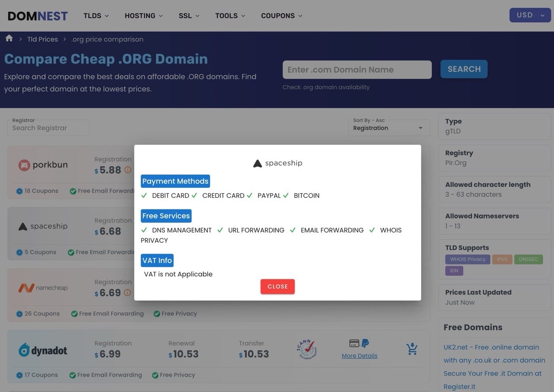Open the TLDS menu
The height and width of the screenshot is (392, 554).
coord(96,16)
